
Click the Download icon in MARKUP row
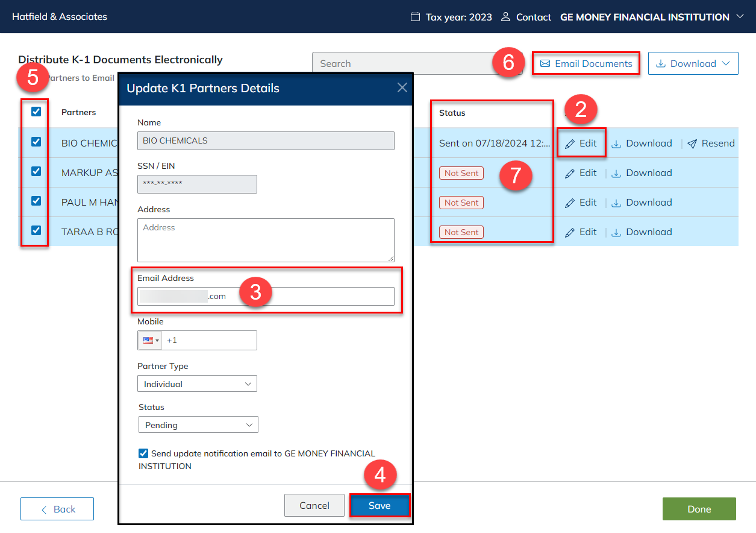pos(616,173)
